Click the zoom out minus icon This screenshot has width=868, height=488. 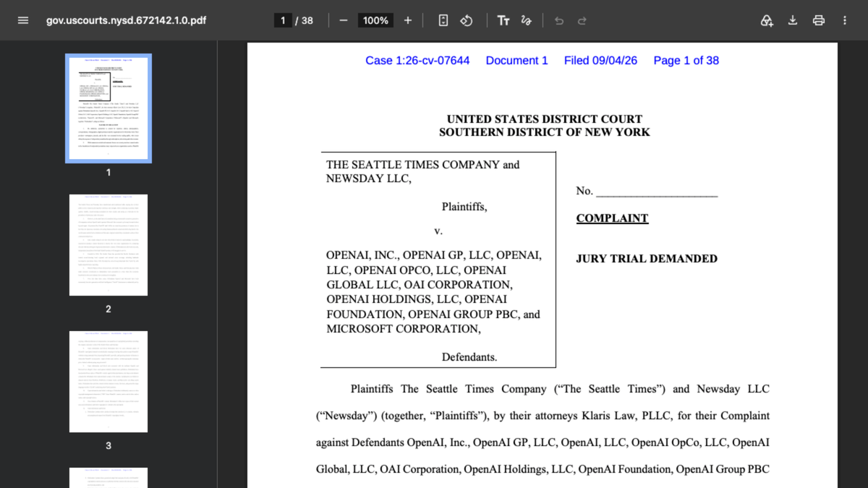344,20
